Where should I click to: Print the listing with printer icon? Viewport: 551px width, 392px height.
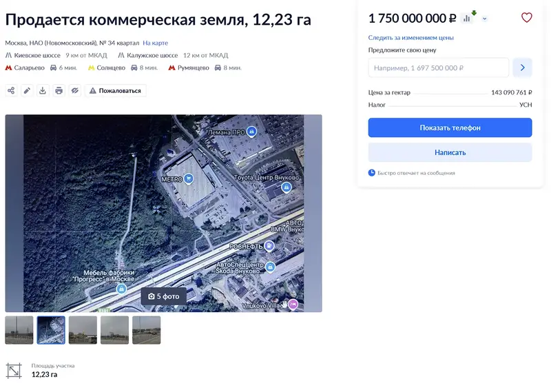point(59,91)
